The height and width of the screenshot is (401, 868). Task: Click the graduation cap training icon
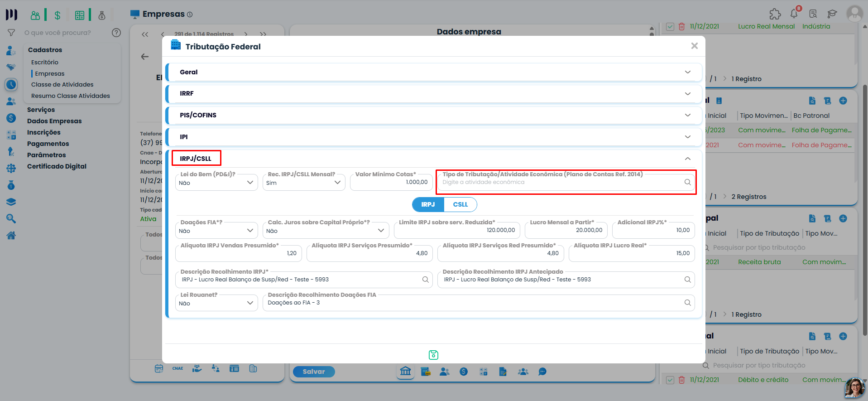832,14
